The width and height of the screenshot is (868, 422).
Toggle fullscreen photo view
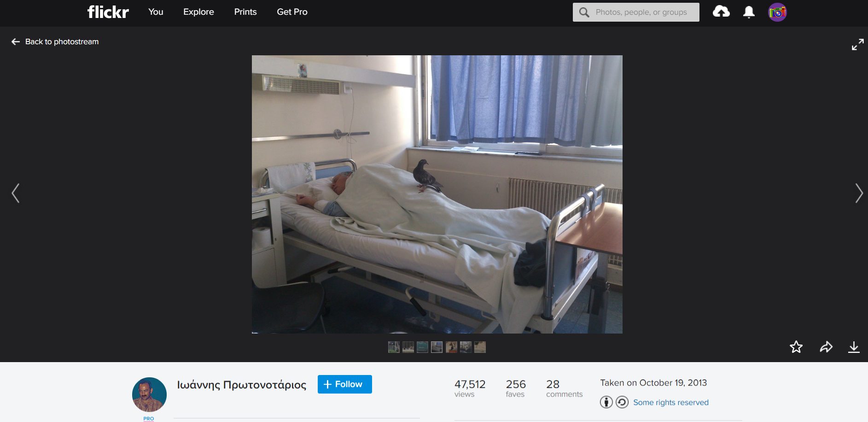(857, 45)
